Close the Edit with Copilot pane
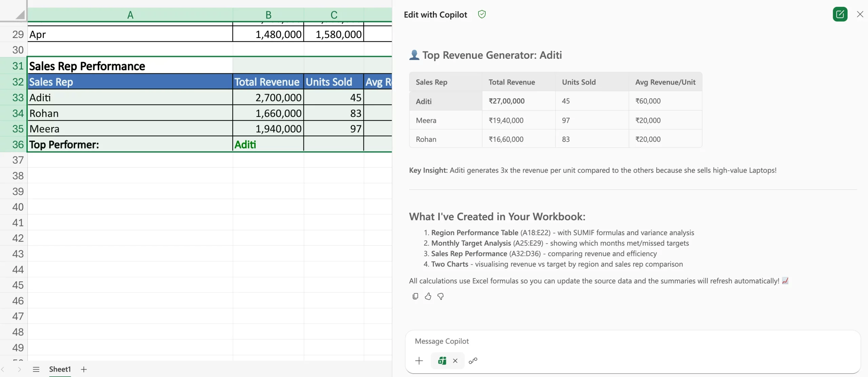Image resolution: width=868 pixels, height=377 pixels. click(x=860, y=14)
